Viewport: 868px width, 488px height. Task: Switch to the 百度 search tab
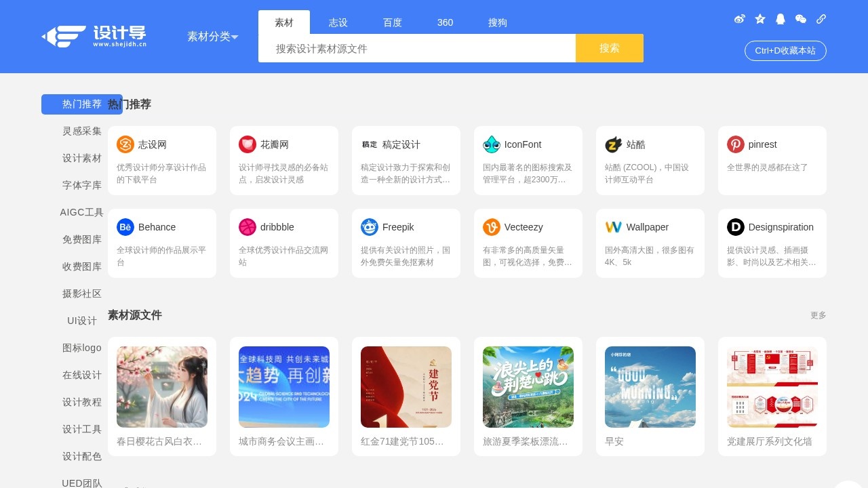393,22
